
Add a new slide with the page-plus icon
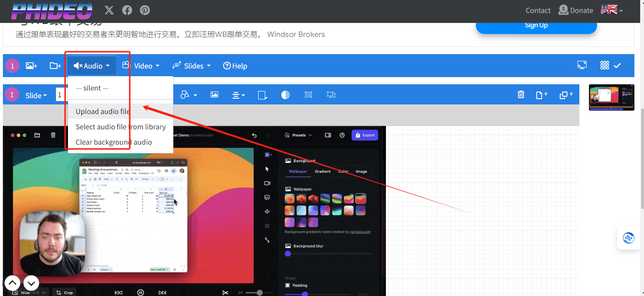[x=542, y=94]
